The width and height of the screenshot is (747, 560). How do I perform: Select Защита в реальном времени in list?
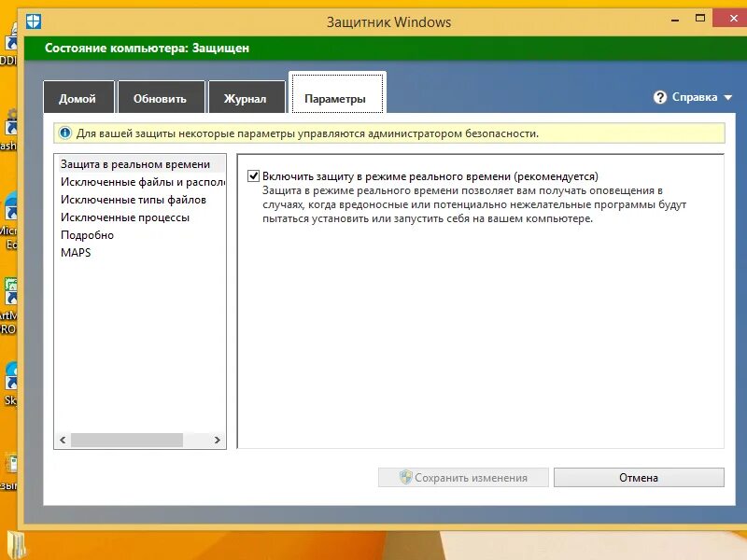140,164
